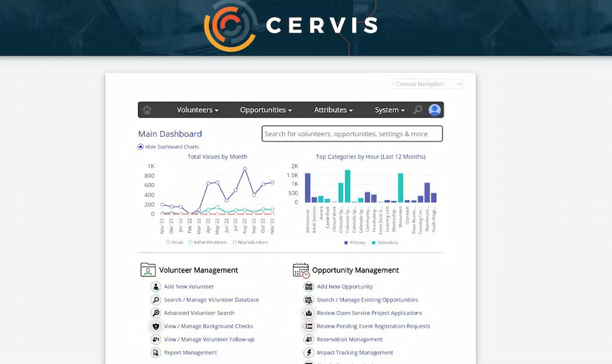Open Search / Manage Volunteer Database link
The height and width of the screenshot is (364, 612).
tap(211, 300)
